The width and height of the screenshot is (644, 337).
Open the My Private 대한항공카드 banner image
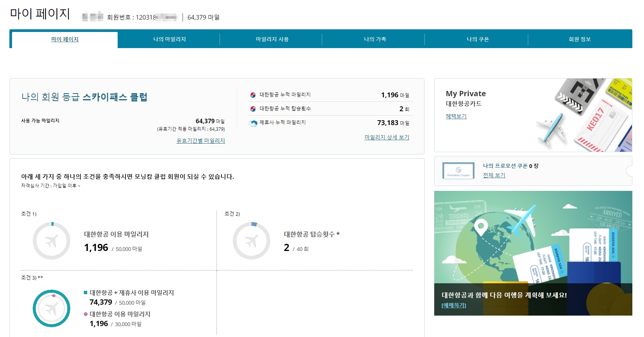coord(533,115)
